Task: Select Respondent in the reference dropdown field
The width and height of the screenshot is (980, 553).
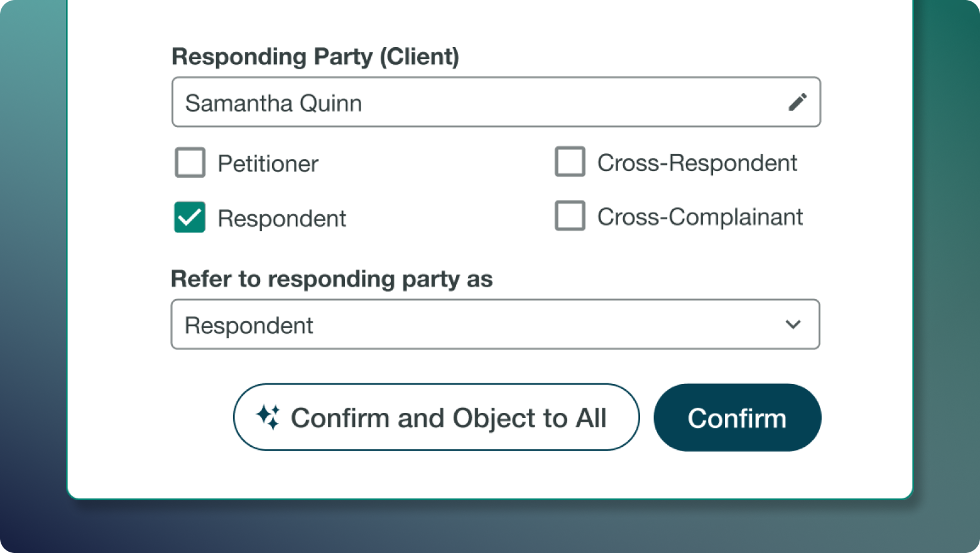Action: click(x=496, y=324)
